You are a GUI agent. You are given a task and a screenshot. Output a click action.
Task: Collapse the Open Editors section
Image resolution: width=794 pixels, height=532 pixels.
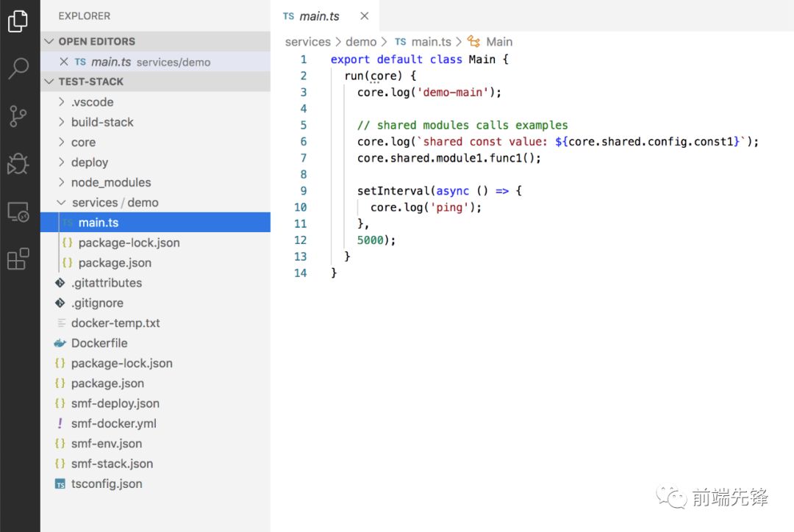click(50, 42)
